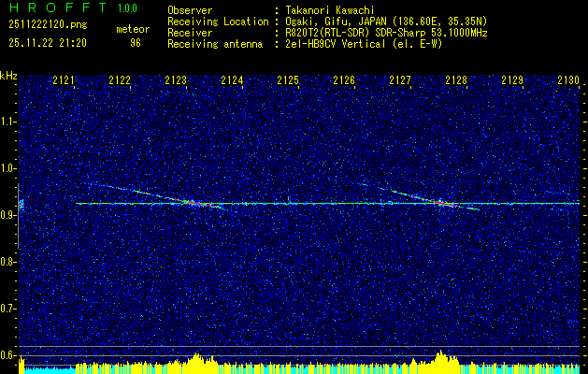This screenshot has width=588, height=374.
Task: Click the 2124 time marker
Action: [x=232, y=80]
